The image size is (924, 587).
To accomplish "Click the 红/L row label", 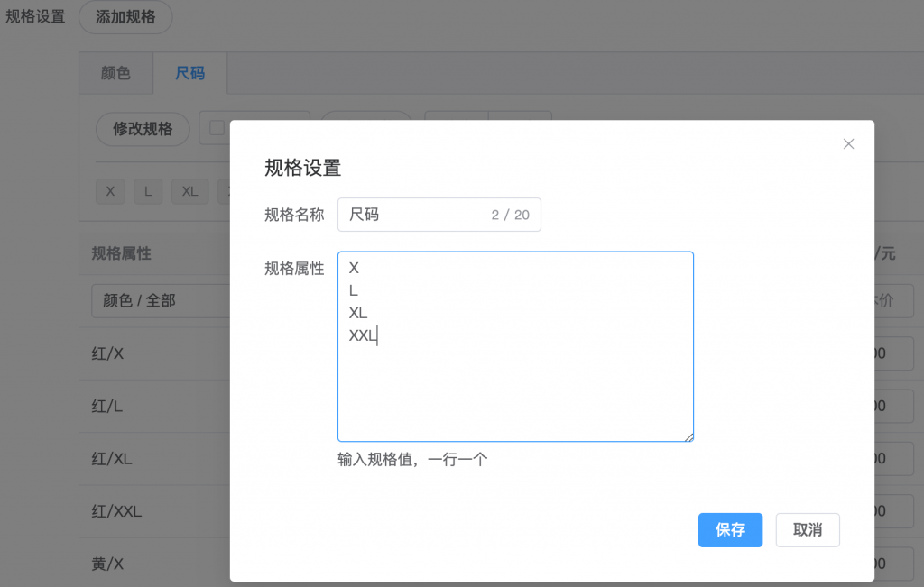I will tap(106, 406).
